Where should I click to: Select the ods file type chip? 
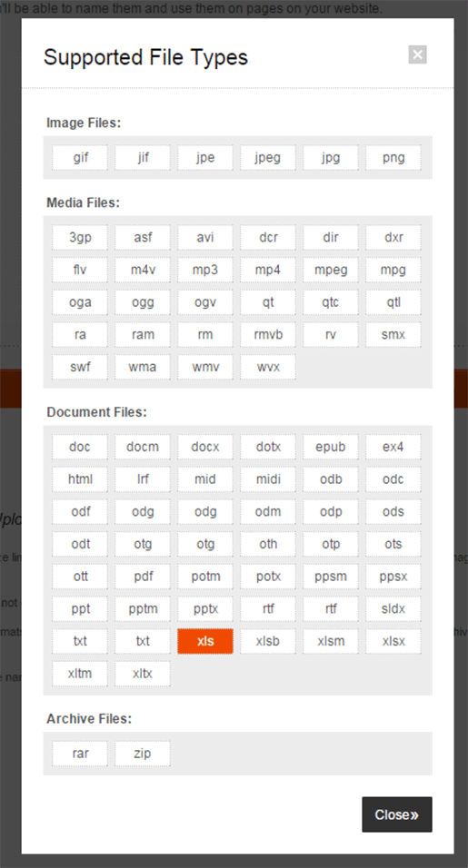(393, 511)
